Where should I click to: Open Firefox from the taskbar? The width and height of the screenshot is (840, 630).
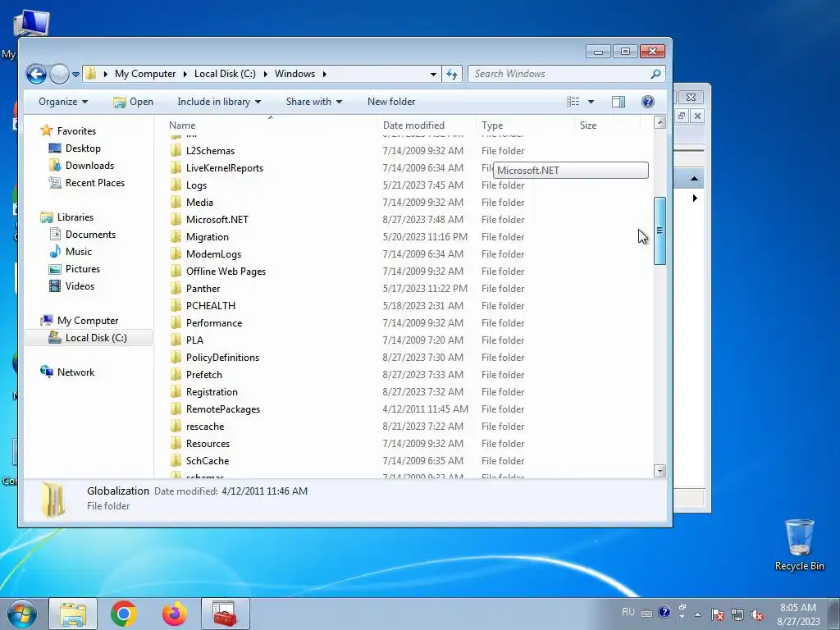175,614
